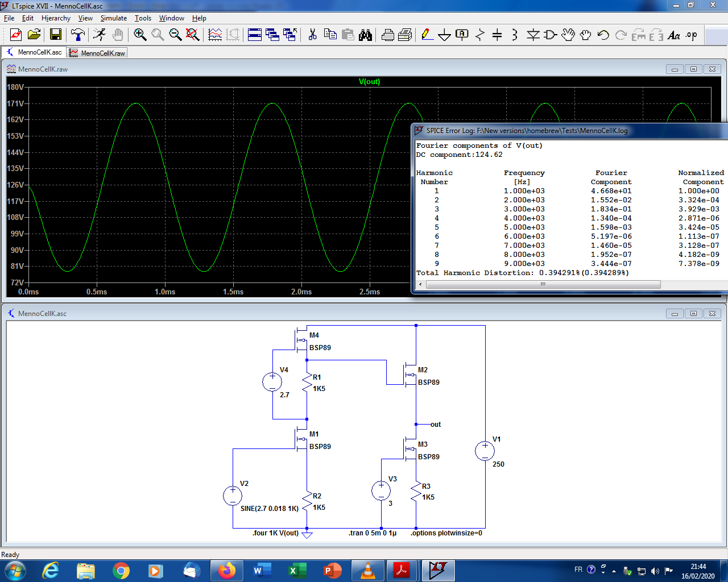Switch to the MennoCellK.asc tab

(x=34, y=52)
